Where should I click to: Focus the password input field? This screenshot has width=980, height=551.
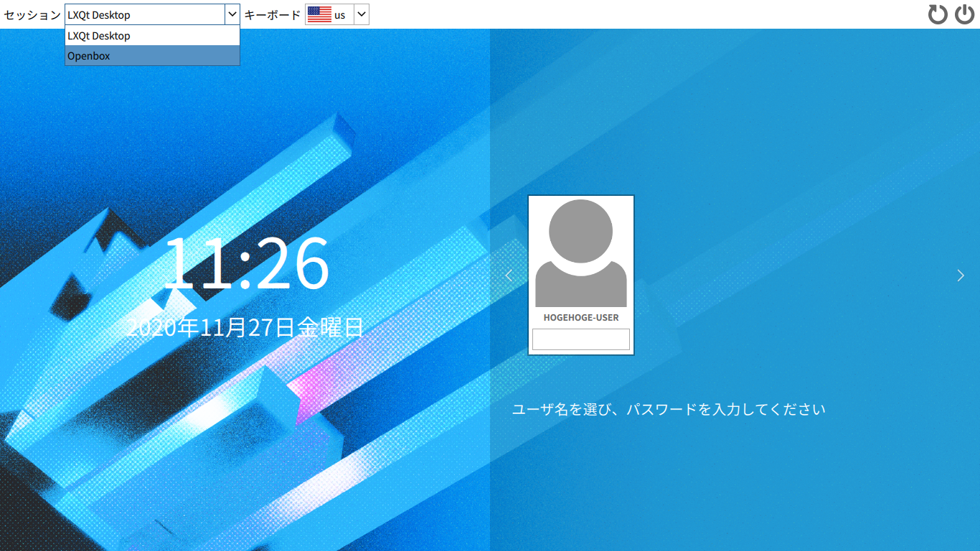point(581,339)
